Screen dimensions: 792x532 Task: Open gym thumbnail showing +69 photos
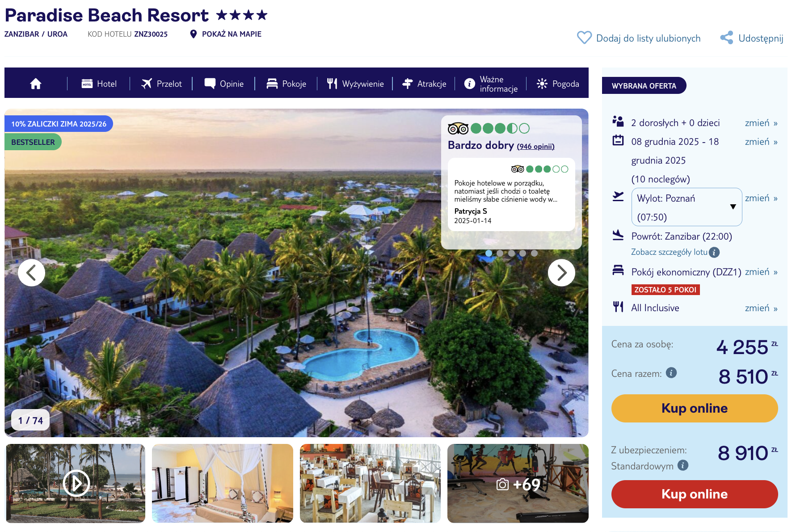tap(518, 483)
